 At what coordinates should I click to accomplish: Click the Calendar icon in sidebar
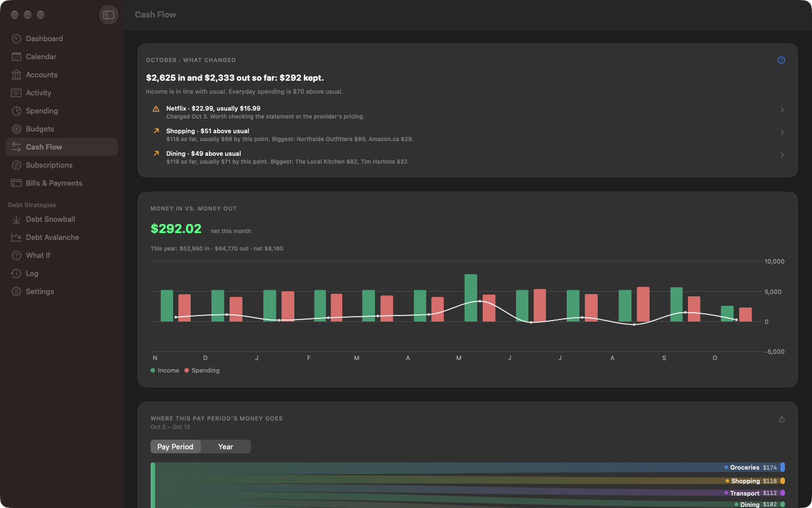point(16,56)
